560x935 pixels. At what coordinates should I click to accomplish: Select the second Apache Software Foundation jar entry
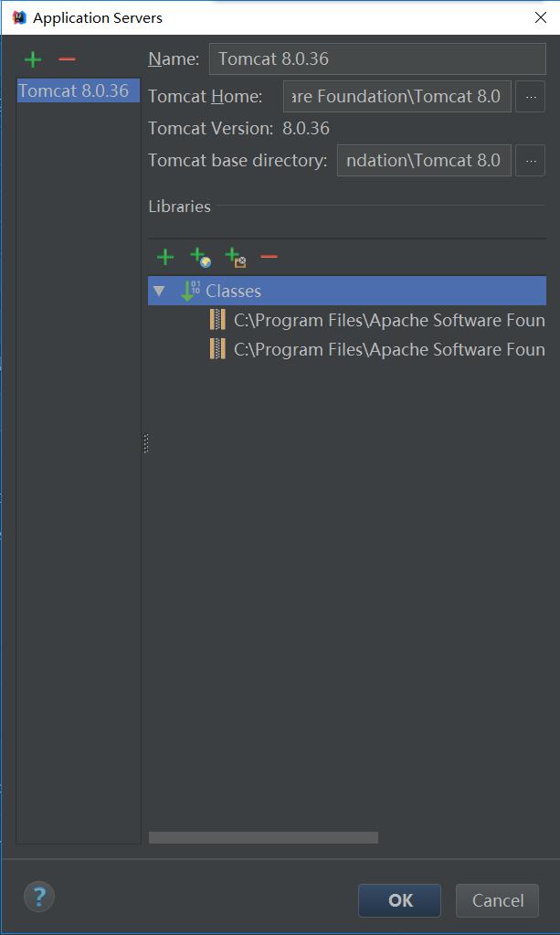pyautogui.click(x=377, y=349)
